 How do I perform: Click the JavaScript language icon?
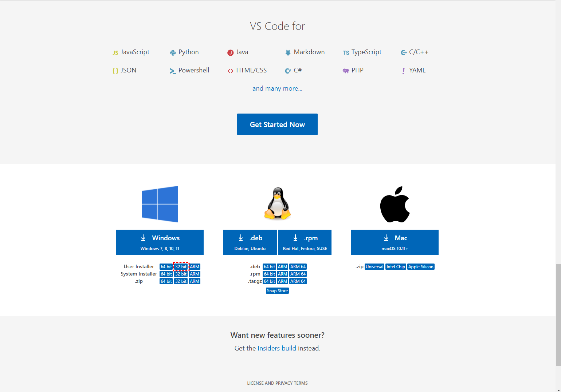coord(115,53)
